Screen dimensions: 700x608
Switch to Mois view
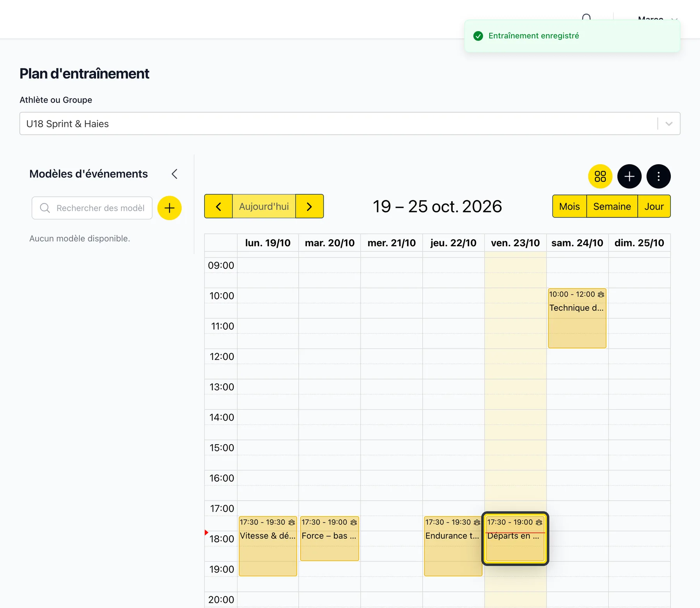(569, 206)
